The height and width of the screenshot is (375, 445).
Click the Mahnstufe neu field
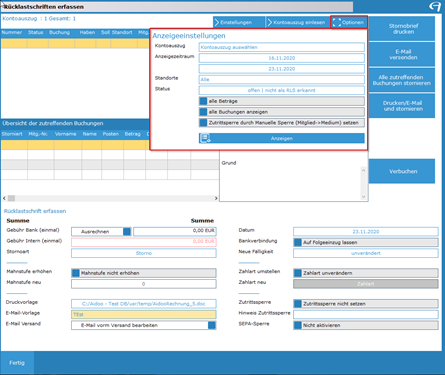coord(144,284)
